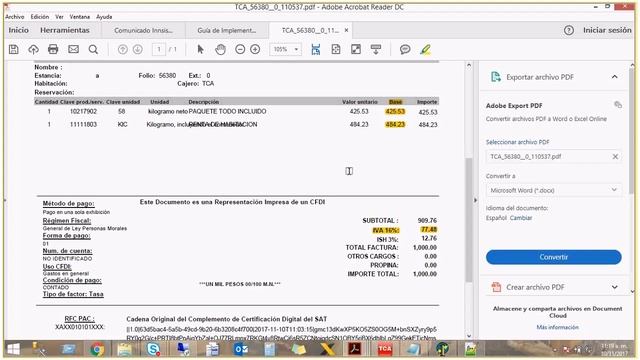The image size is (640, 360).
Task: Choose the Highlight text marker tool
Action: tap(425, 49)
